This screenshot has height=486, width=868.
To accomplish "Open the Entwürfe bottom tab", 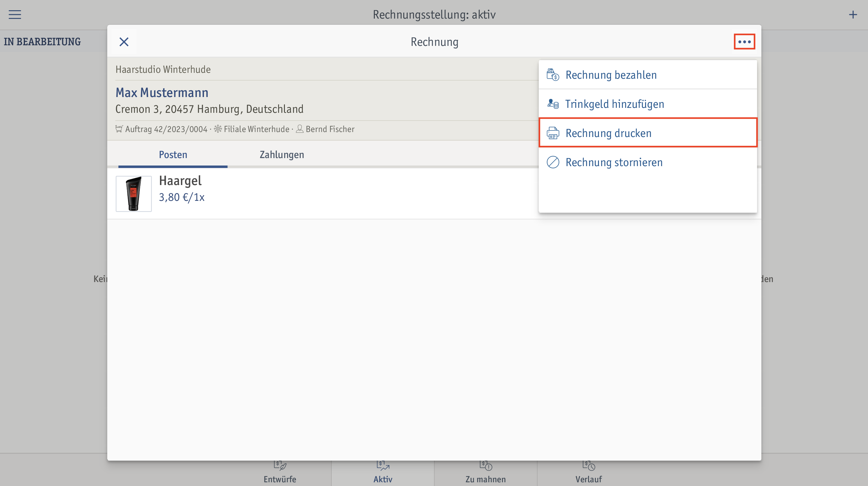I will (x=280, y=473).
